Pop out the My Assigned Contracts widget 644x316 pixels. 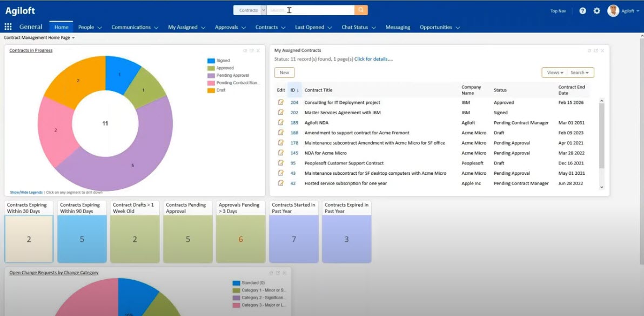pyautogui.click(x=595, y=51)
